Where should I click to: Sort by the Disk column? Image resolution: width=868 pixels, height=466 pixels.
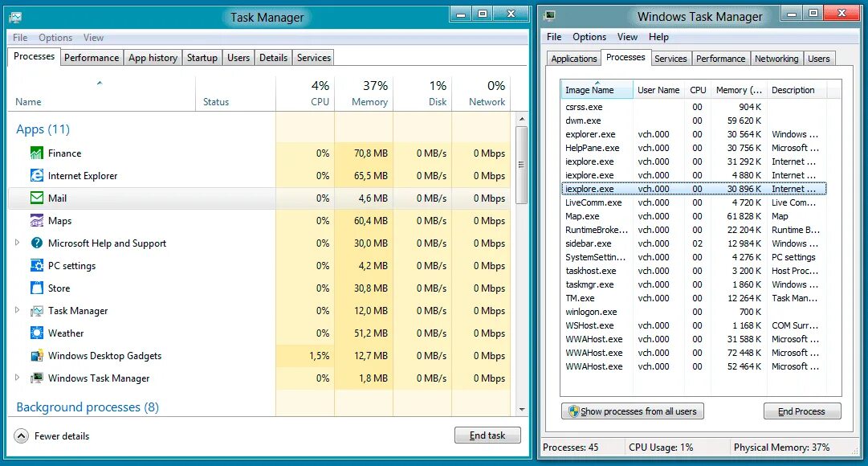(422, 93)
